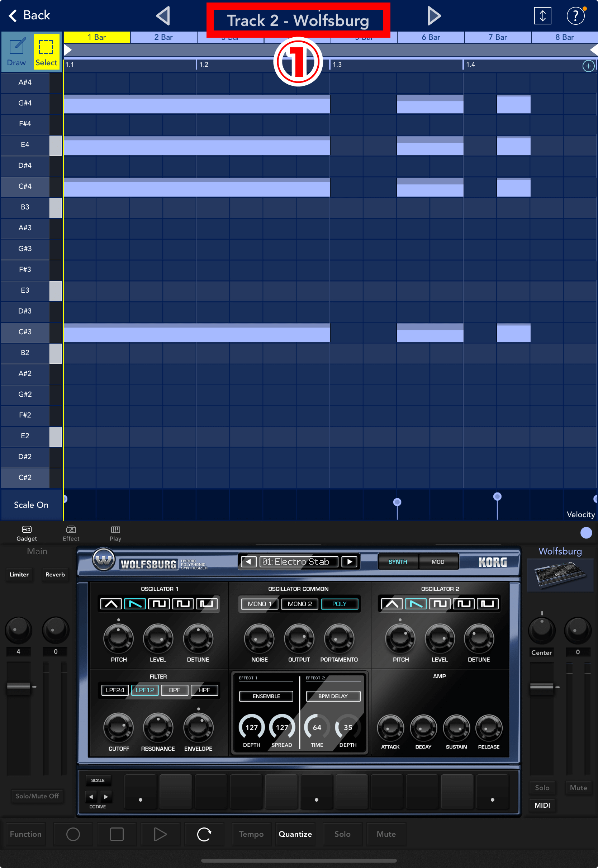Choose narrowest pulse waveform for Oscillator 2
This screenshot has width=598, height=868.
(x=488, y=603)
